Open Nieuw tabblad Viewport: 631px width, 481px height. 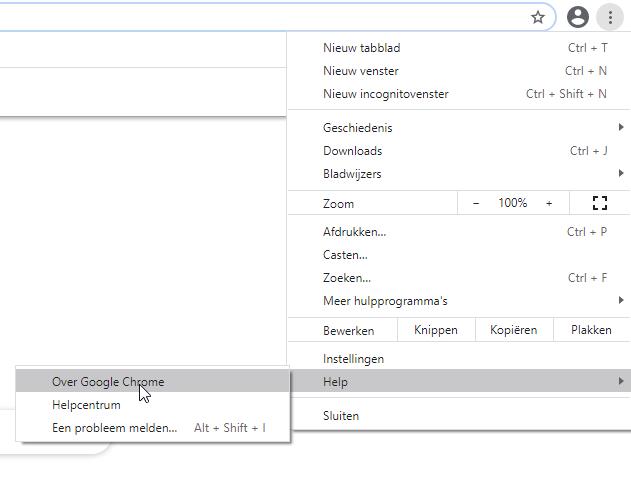pyautogui.click(x=361, y=48)
